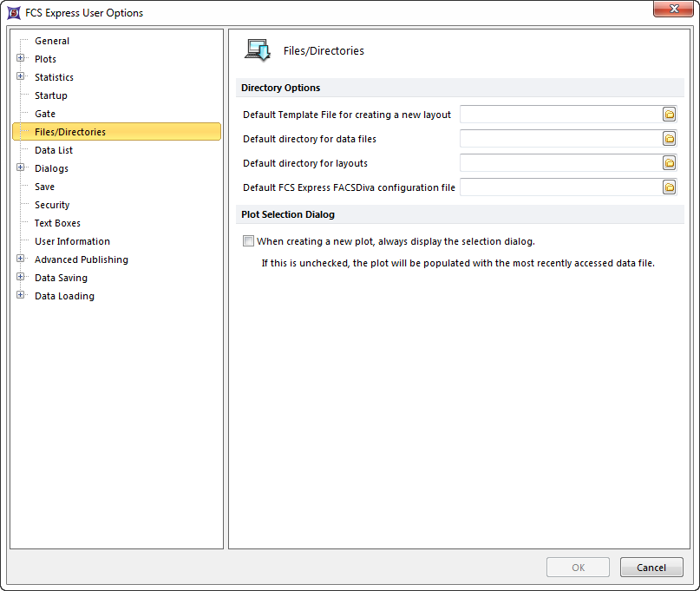This screenshot has height=591, width=700.
Task: Open the Text Boxes options
Action: [57, 223]
